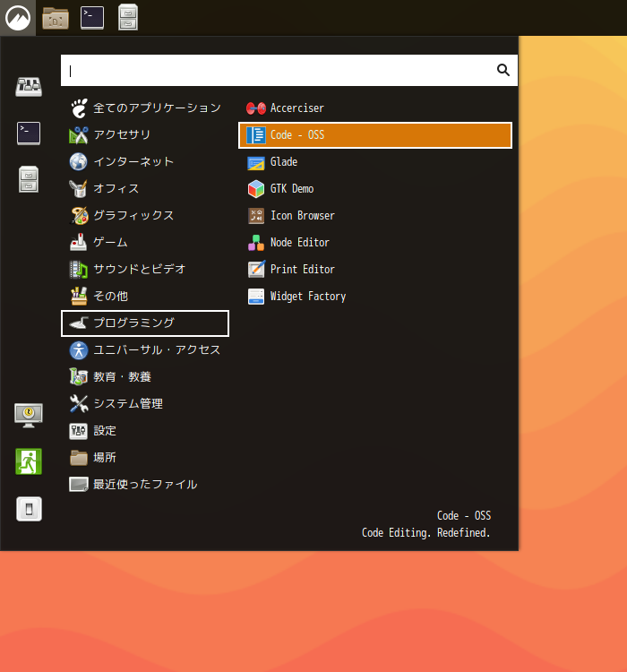Screen dimensions: 627x672
Task: Click the search magnifier icon
Action: (503, 70)
